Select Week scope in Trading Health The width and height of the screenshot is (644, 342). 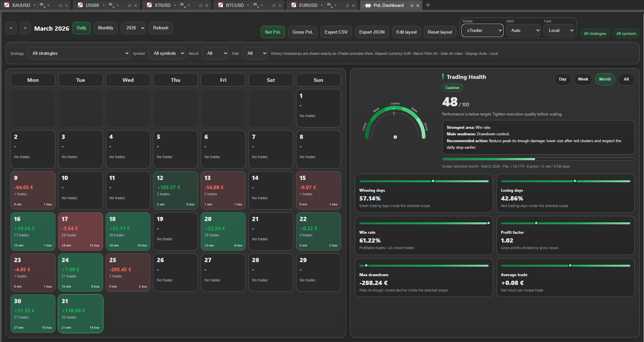[583, 79]
